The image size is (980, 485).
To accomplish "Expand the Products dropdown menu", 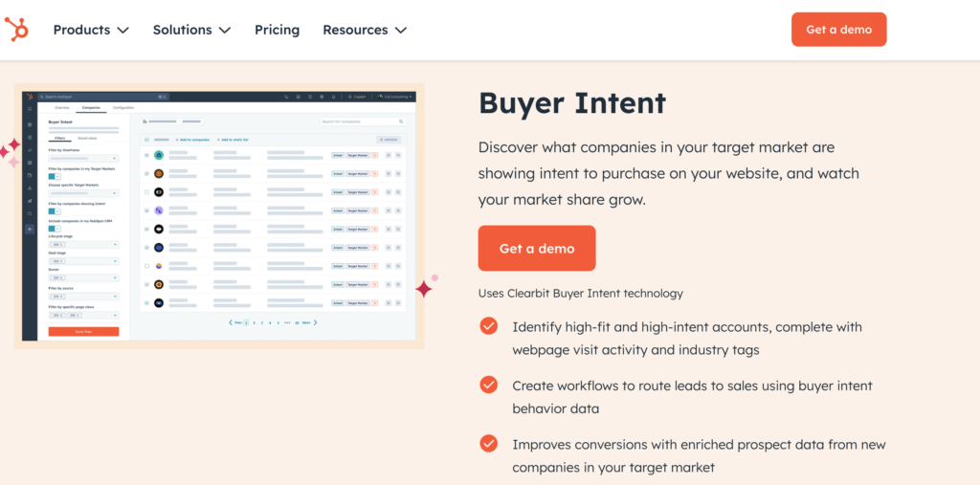I will tap(91, 30).
